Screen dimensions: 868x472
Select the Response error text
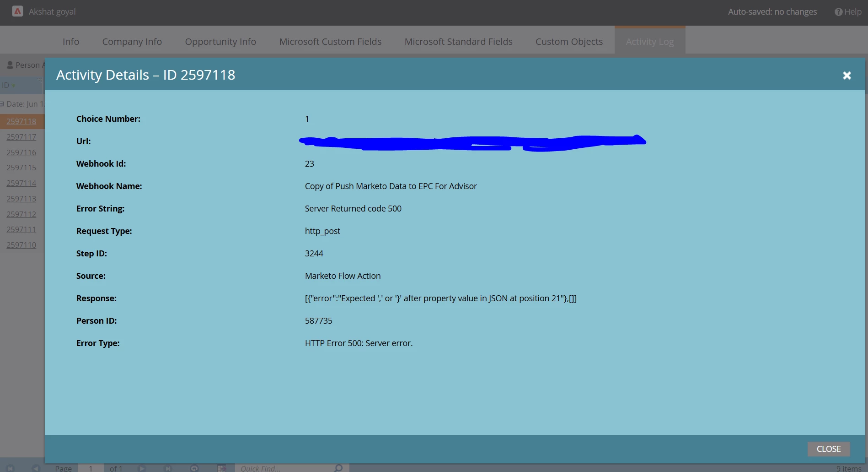click(x=441, y=298)
